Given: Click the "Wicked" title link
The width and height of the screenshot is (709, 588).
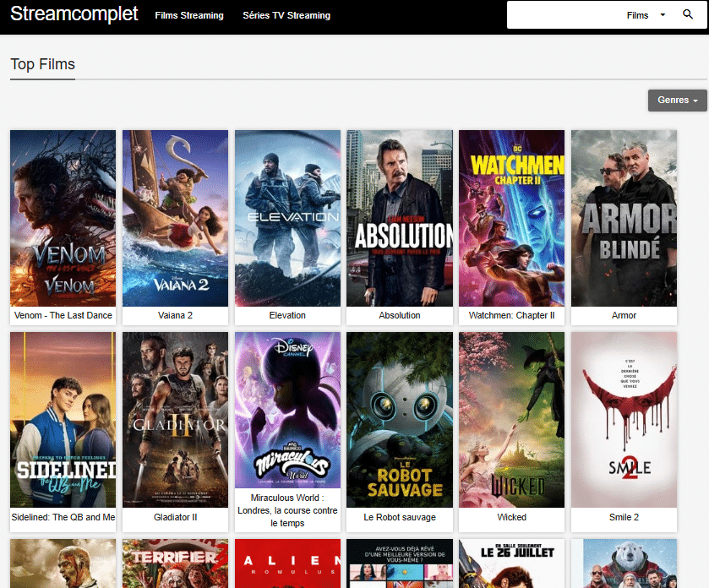Looking at the screenshot, I should click(512, 517).
